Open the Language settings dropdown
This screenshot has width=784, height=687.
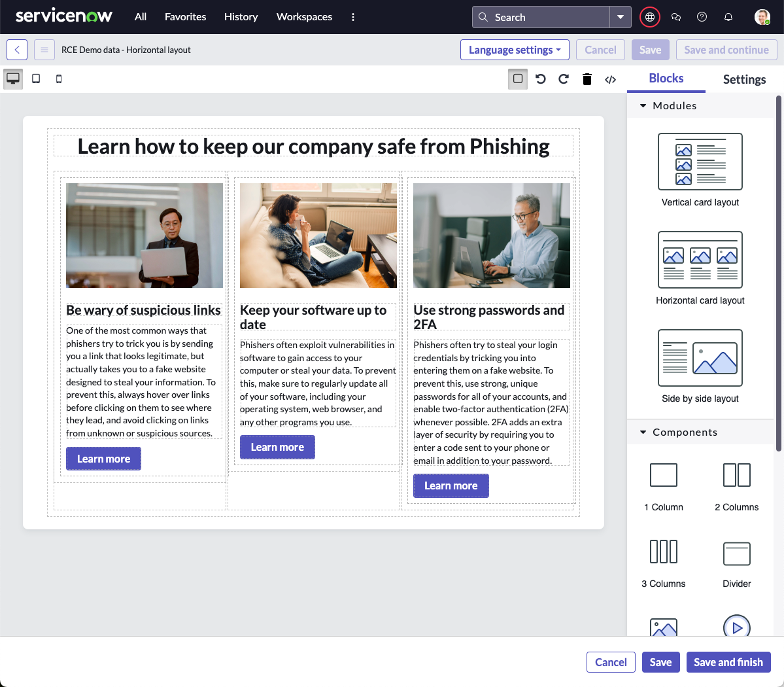(515, 50)
